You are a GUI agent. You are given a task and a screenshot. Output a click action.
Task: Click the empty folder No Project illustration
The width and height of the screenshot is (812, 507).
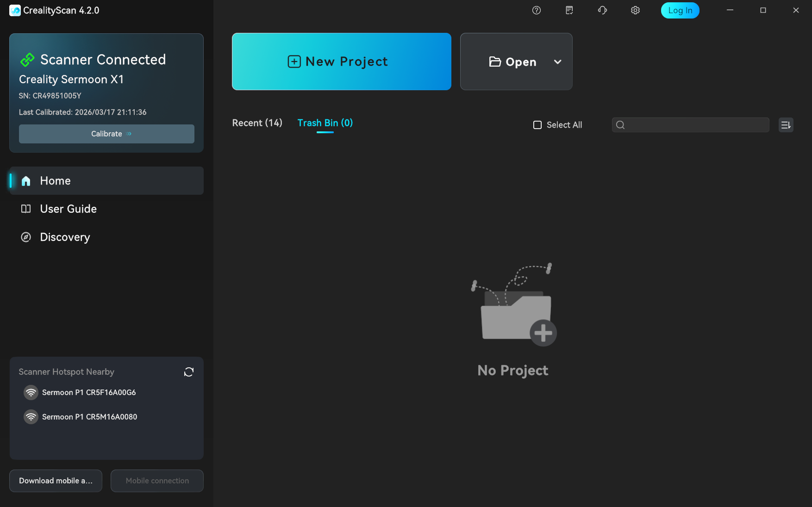[513, 304]
